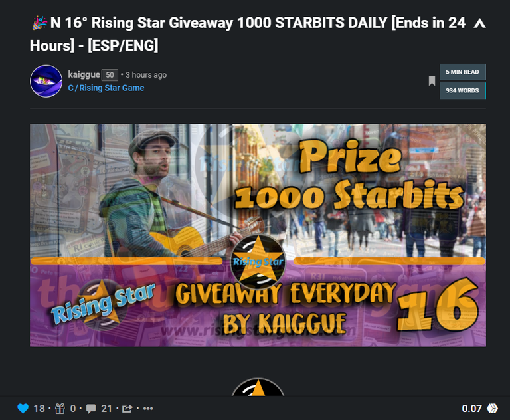Open the kaiggue author link
The image size is (510, 420).
coord(84,74)
